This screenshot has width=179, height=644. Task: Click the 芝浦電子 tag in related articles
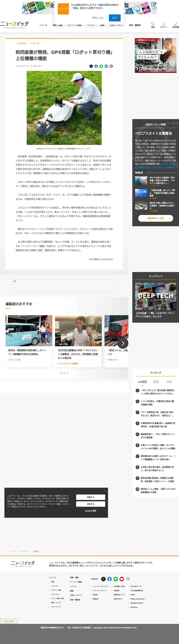(x=154, y=211)
